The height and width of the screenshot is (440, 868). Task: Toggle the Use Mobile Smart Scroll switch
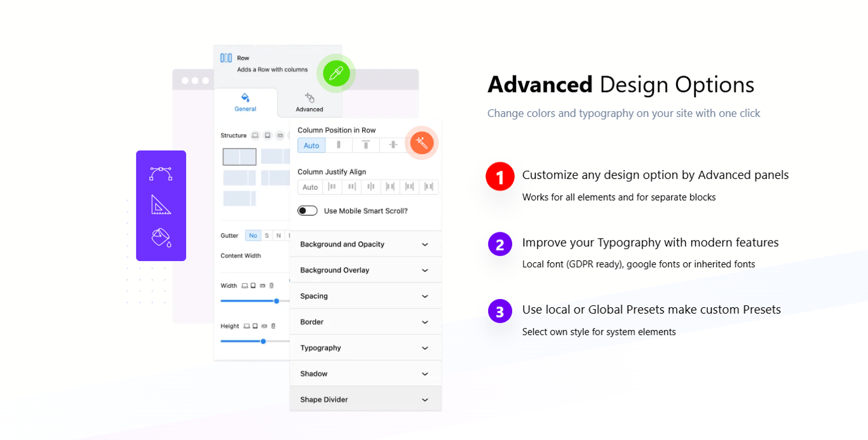point(308,211)
